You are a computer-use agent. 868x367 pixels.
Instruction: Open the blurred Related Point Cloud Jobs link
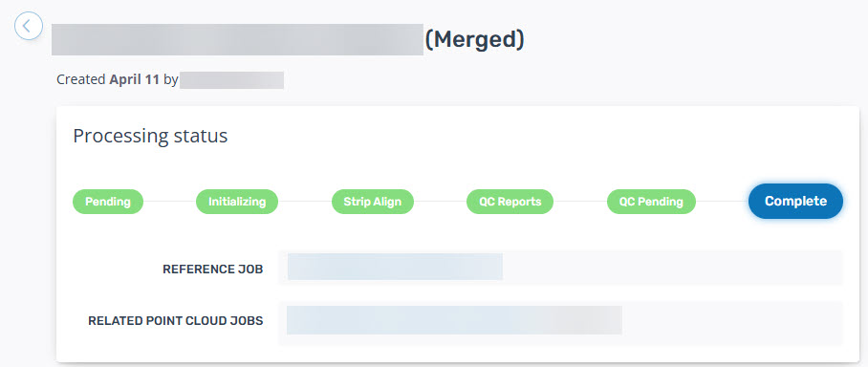coord(454,320)
